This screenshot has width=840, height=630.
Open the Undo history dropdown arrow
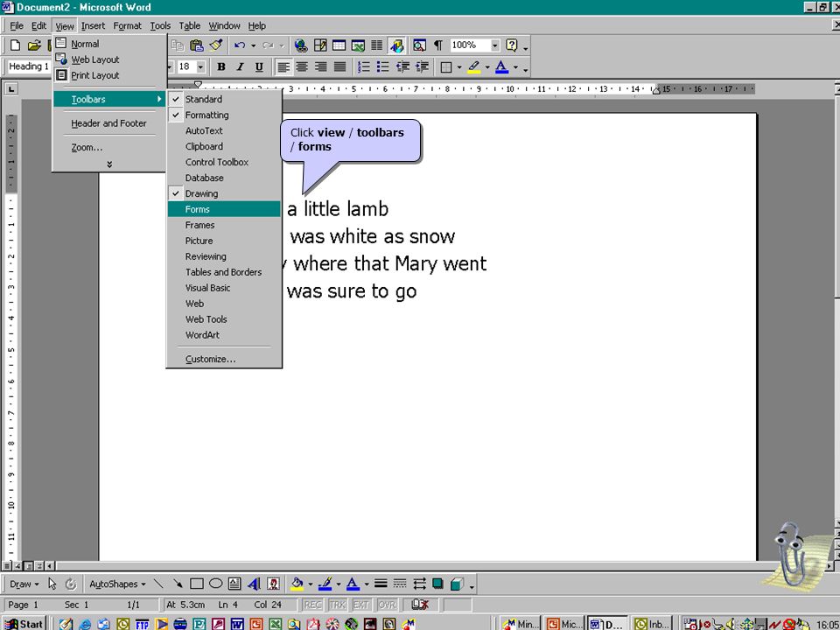click(x=253, y=45)
